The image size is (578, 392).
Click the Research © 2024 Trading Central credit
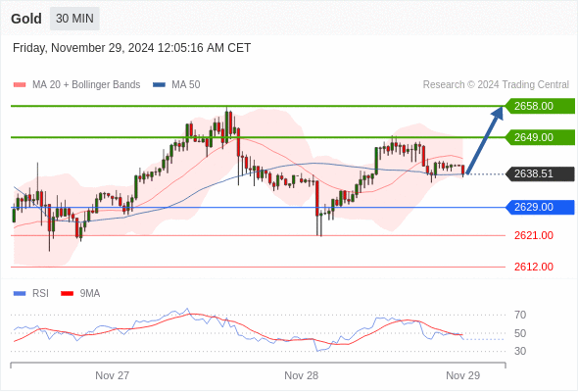pyautogui.click(x=496, y=85)
